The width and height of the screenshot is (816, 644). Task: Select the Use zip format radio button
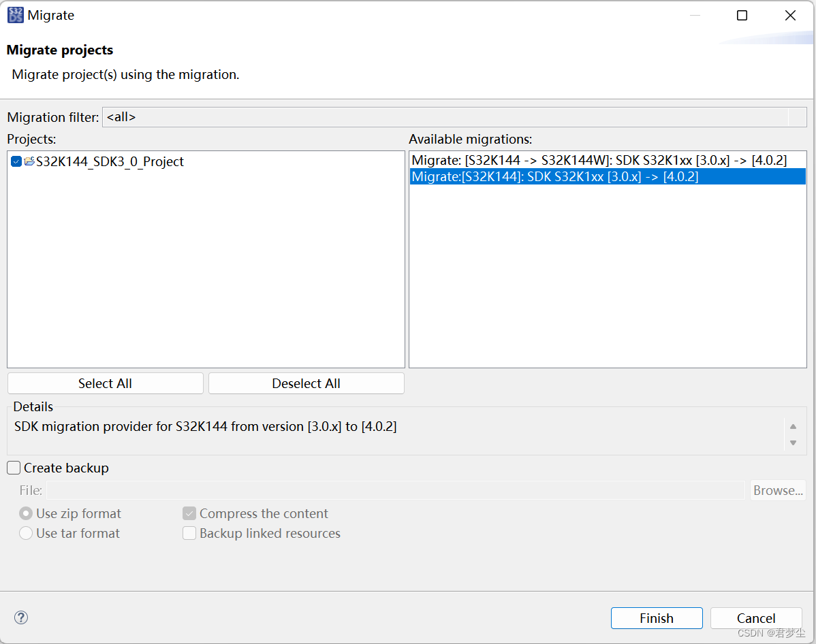[25, 513]
